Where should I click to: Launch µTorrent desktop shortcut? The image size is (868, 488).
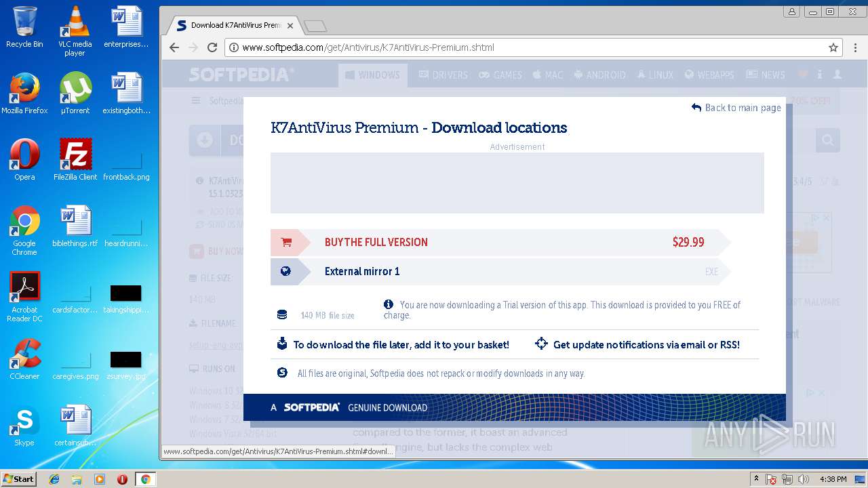click(x=75, y=93)
